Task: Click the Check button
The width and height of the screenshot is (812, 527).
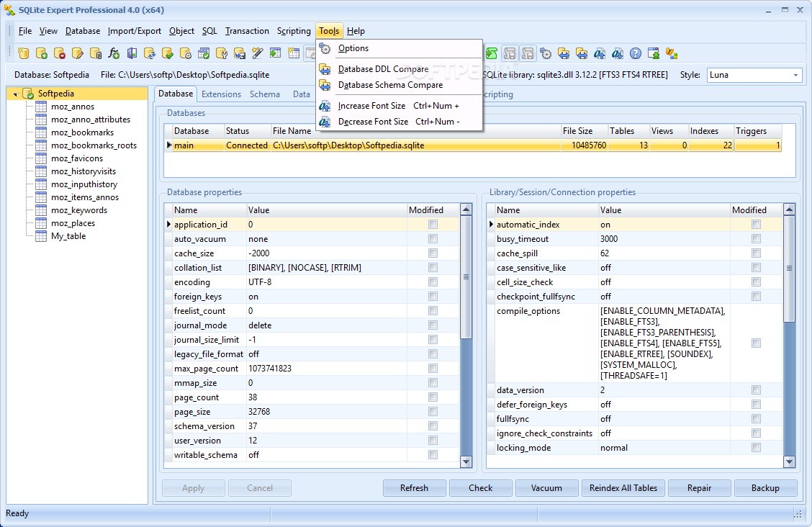Action: (x=481, y=488)
